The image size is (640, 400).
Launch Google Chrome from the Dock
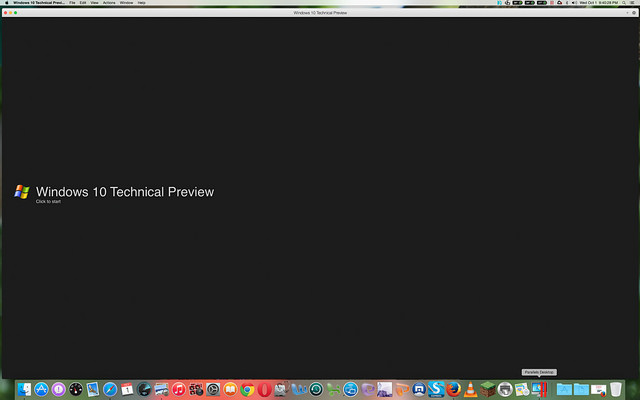click(x=247, y=389)
